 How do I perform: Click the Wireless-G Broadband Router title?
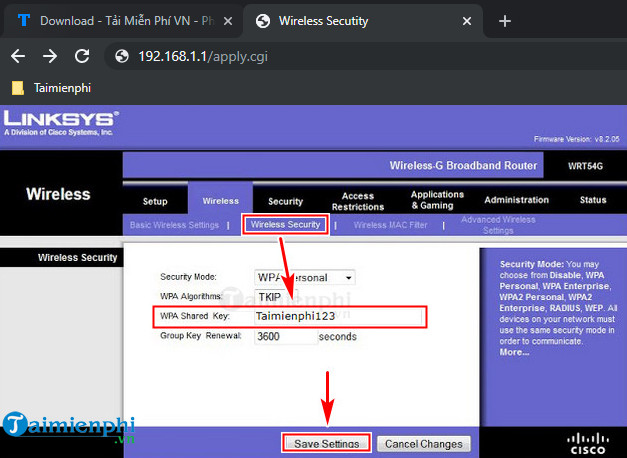click(x=463, y=165)
